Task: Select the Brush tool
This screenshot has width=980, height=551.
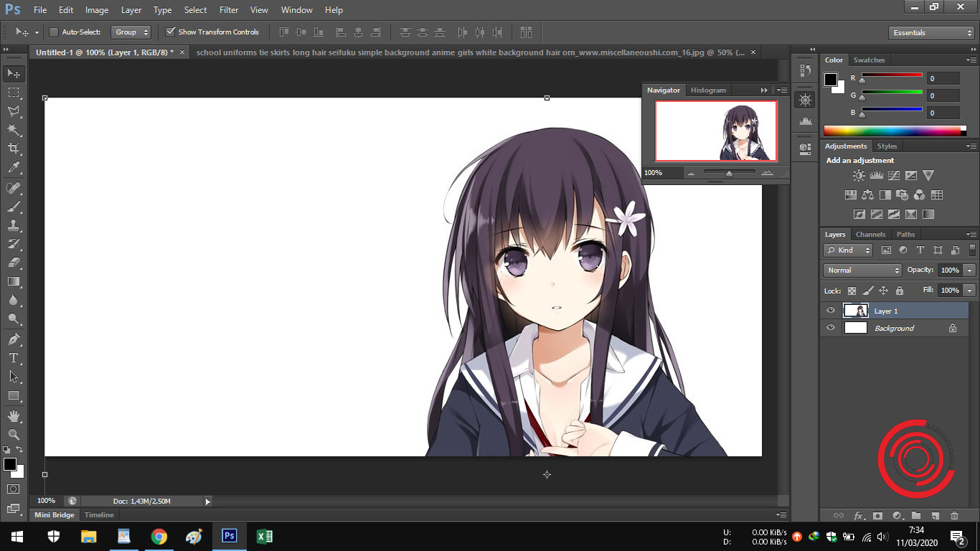Action: (x=14, y=207)
